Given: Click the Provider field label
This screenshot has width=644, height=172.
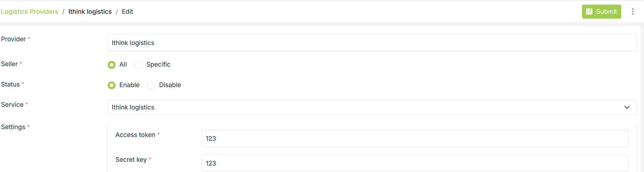Looking at the screenshot, I should pos(13,39).
